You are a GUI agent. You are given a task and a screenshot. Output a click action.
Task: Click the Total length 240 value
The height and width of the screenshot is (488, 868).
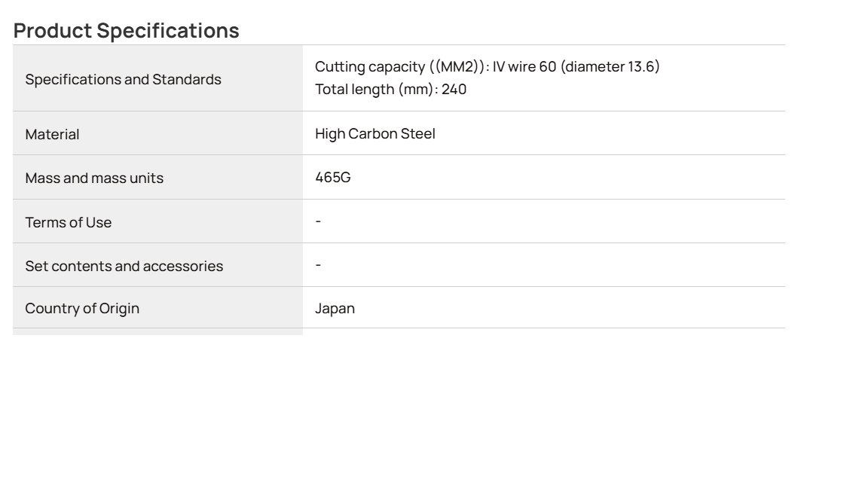(x=391, y=89)
